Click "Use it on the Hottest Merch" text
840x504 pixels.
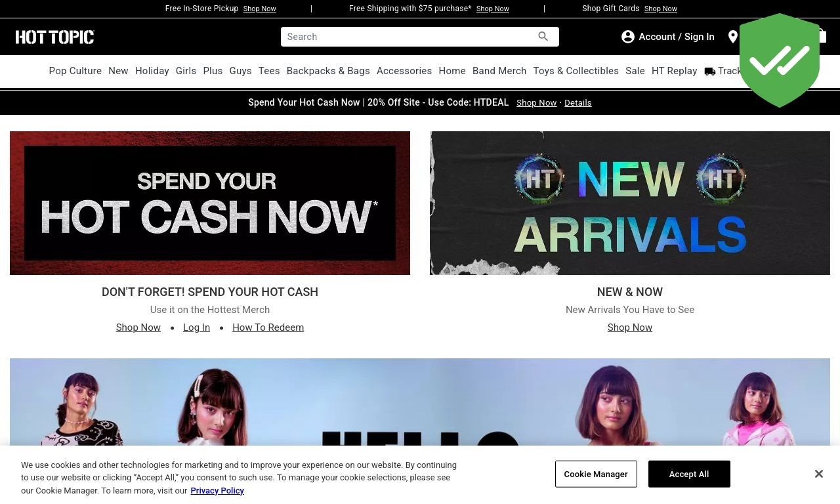coord(210,310)
